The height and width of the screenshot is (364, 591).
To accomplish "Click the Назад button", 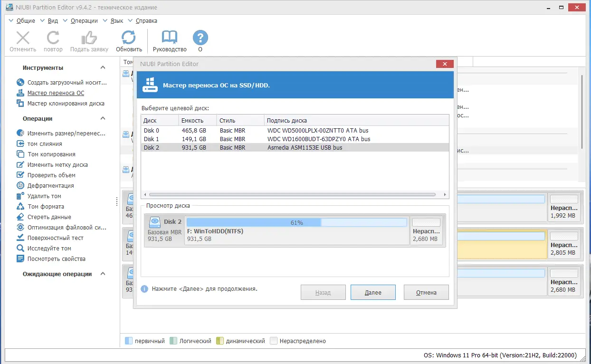I will 323,292.
